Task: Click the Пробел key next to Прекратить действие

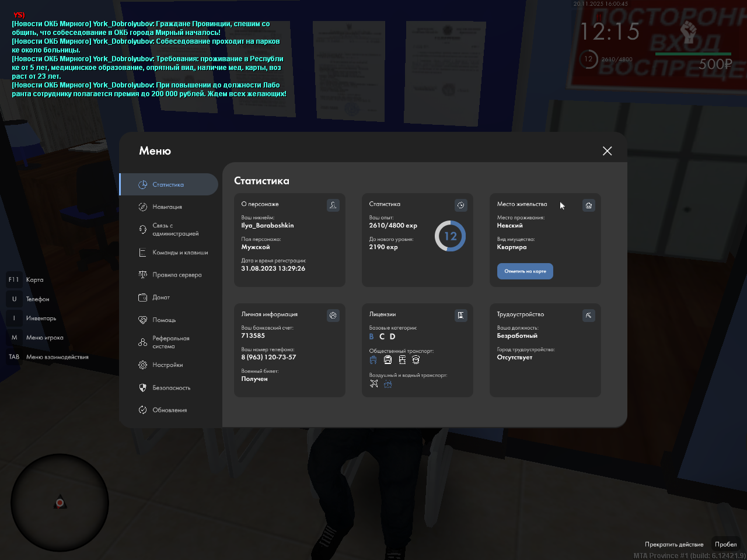Action: (725, 544)
